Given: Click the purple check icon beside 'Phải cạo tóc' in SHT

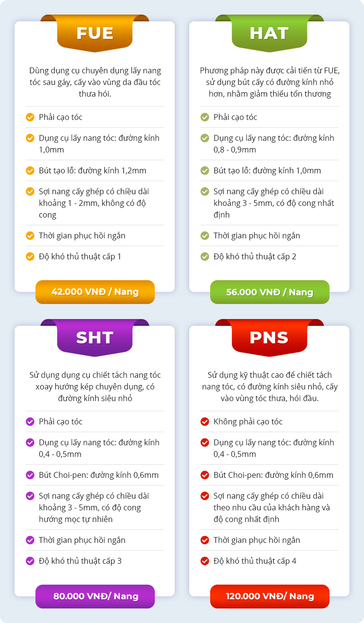Looking at the screenshot, I should (x=30, y=421).
